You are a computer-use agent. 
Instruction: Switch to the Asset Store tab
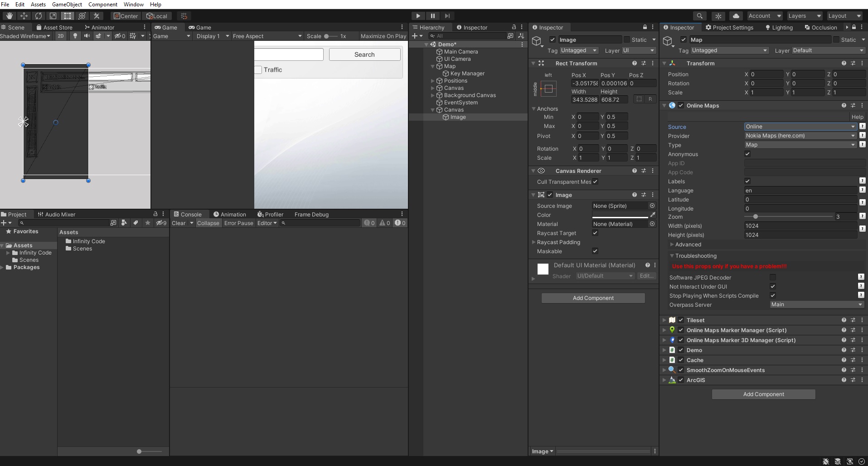coord(54,27)
